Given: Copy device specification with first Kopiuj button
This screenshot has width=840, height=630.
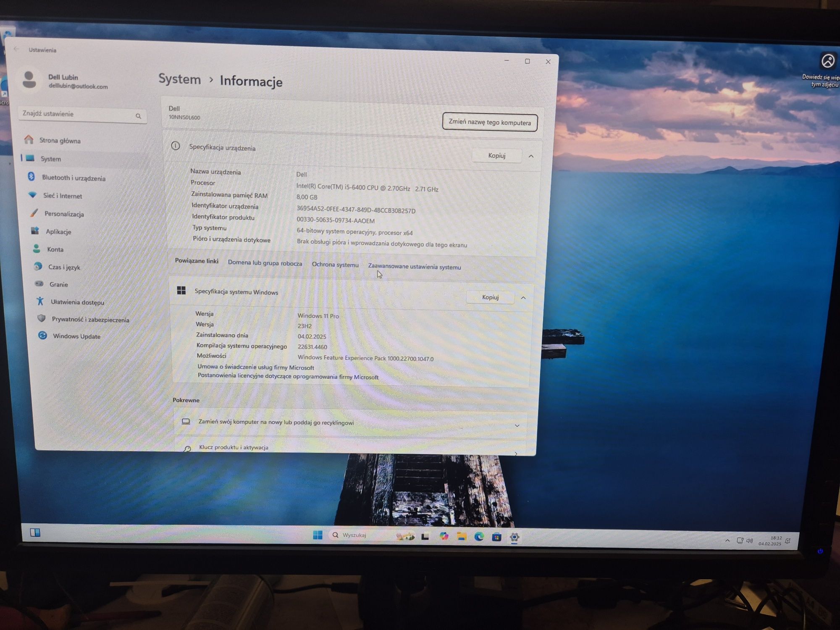Looking at the screenshot, I should pos(497,155).
